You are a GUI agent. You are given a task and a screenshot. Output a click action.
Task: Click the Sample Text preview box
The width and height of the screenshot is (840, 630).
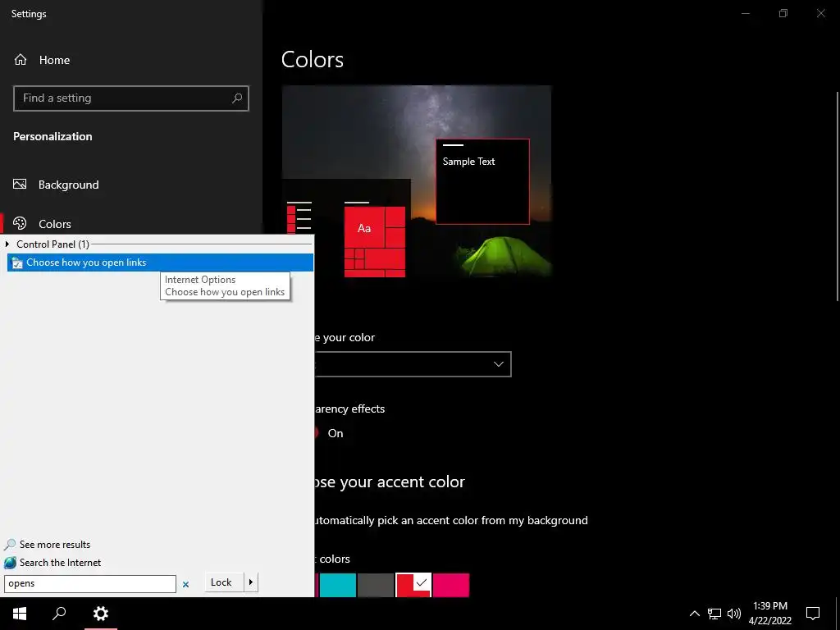point(482,181)
